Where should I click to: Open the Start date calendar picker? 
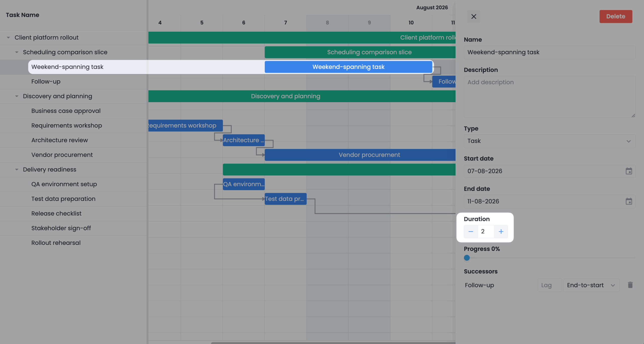[629, 171]
